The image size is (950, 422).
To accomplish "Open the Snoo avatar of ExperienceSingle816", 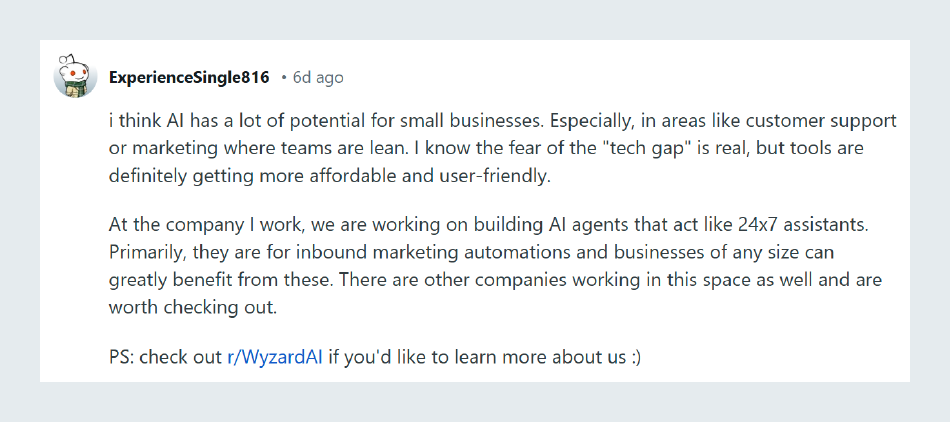I will [75, 76].
